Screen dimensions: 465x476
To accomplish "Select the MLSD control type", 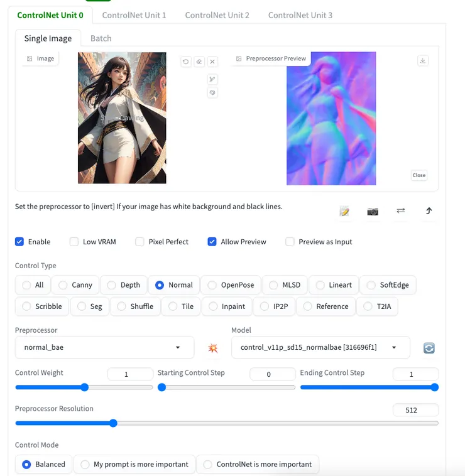I will [285, 284].
